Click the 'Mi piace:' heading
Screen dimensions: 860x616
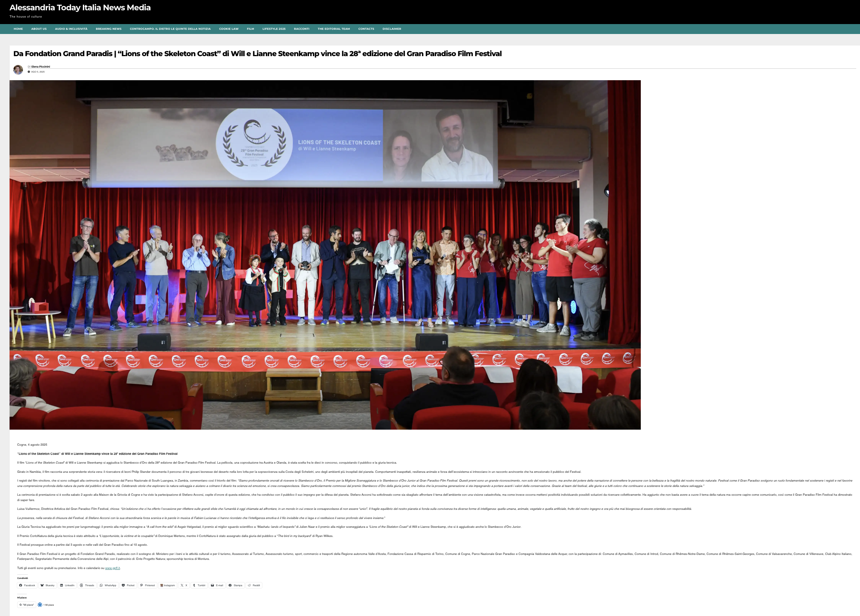[x=22, y=598]
